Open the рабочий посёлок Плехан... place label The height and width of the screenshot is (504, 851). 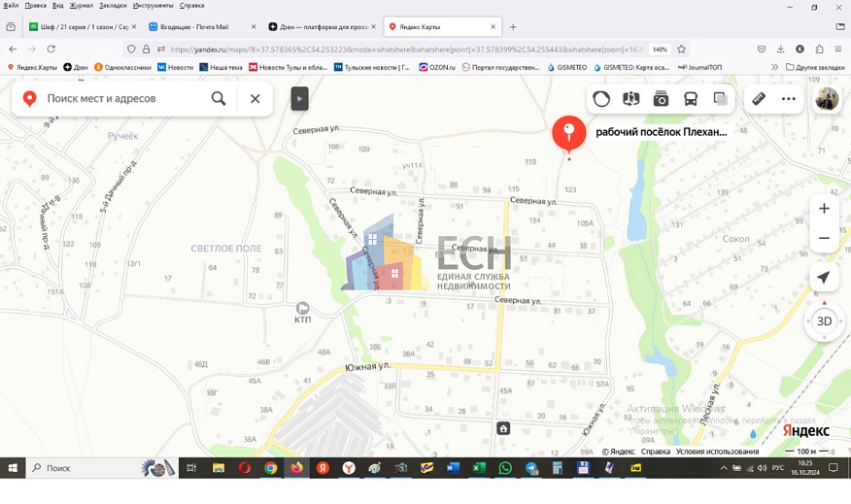pos(661,132)
